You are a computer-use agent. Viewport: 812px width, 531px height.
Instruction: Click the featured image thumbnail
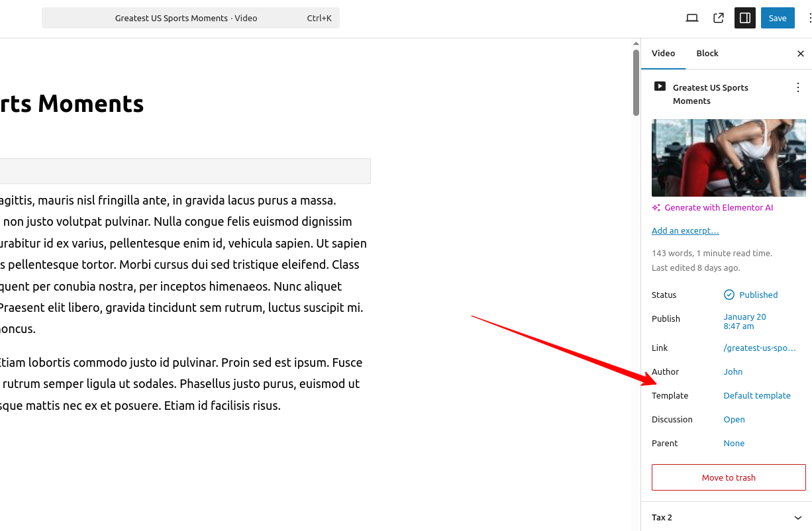[729, 158]
